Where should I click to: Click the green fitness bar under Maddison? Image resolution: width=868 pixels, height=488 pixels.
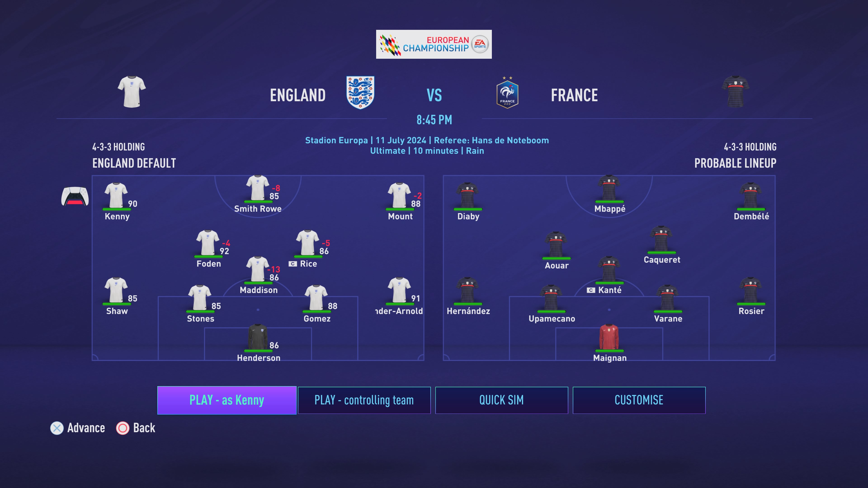pos(258,283)
